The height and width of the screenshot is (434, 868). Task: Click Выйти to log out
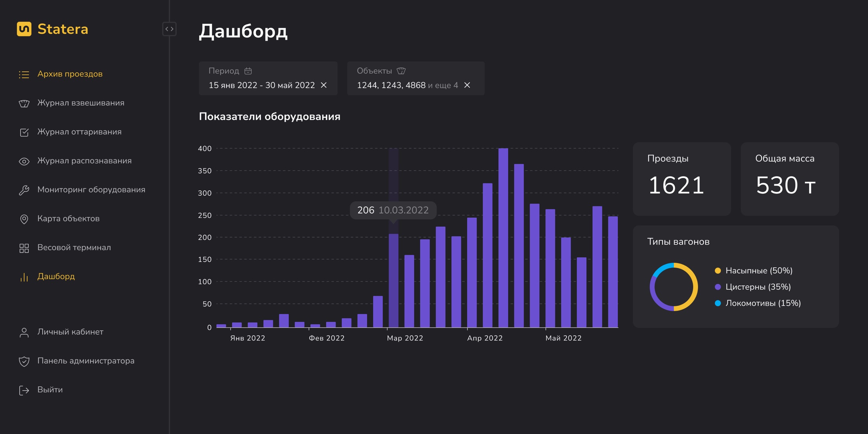pyautogui.click(x=50, y=390)
